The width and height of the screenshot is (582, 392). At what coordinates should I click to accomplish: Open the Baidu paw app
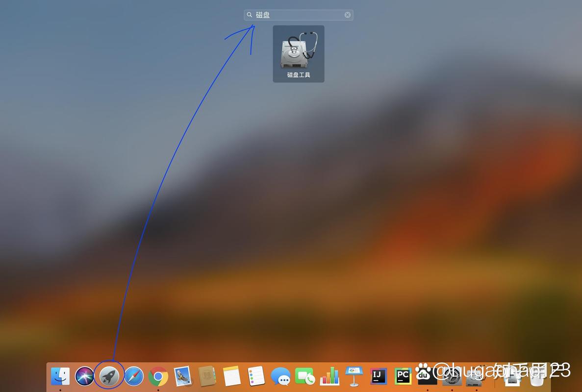pyautogui.click(x=427, y=375)
